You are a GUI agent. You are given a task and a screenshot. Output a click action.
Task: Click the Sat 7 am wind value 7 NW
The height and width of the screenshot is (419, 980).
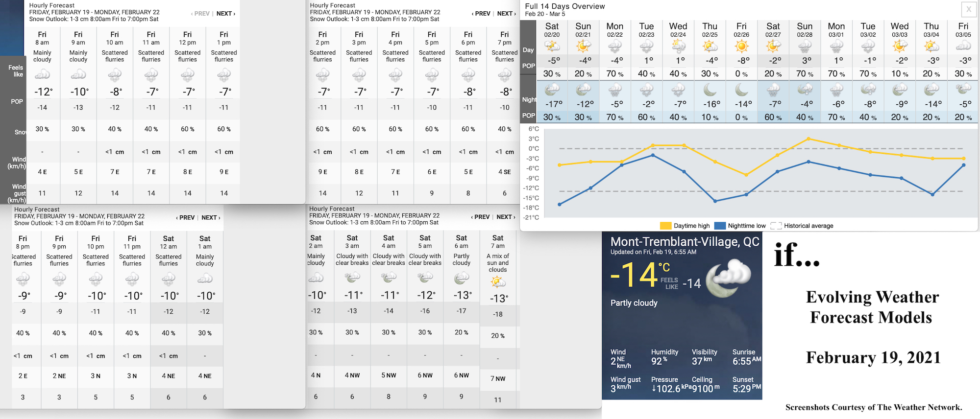[498, 379]
